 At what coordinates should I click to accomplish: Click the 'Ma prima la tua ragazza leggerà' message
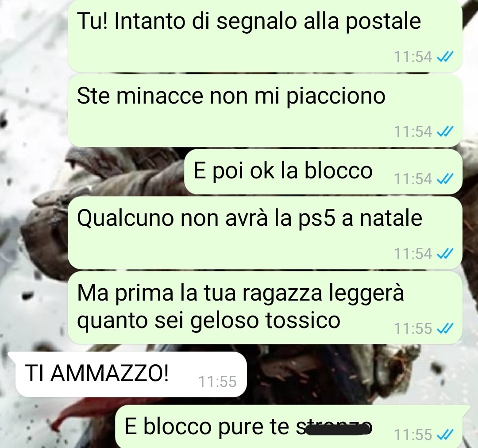265,307
